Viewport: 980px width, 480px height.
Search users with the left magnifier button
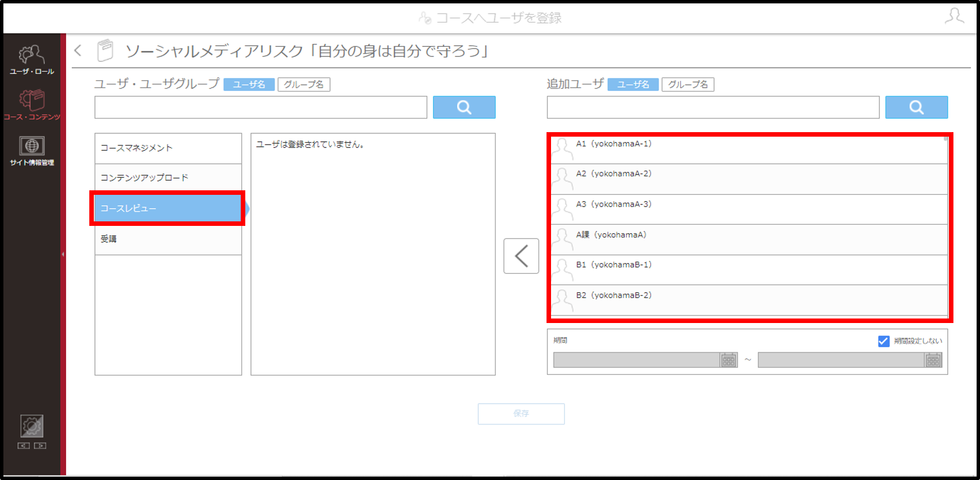coord(464,107)
